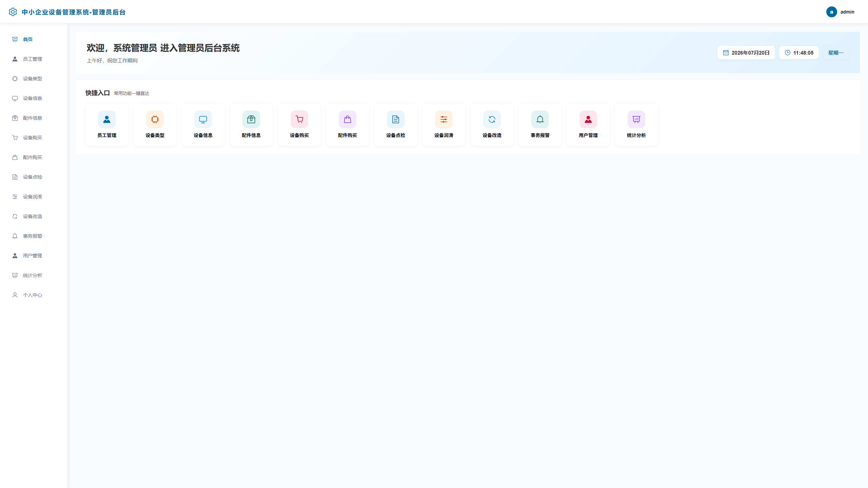The height and width of the screenshot is (488, 868).
Task: Open the admin user avatar menu
Action: point(831,12)
